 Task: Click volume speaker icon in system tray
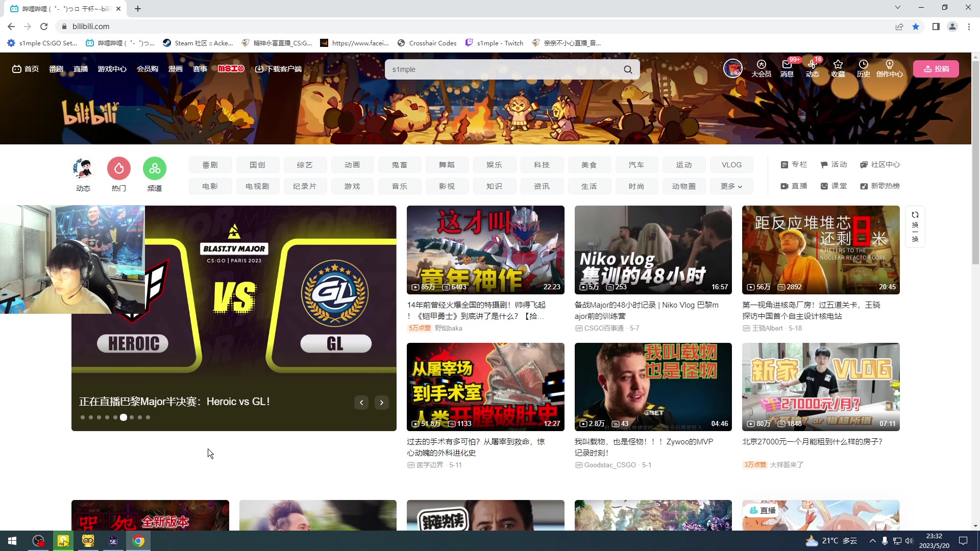(909, 541)
